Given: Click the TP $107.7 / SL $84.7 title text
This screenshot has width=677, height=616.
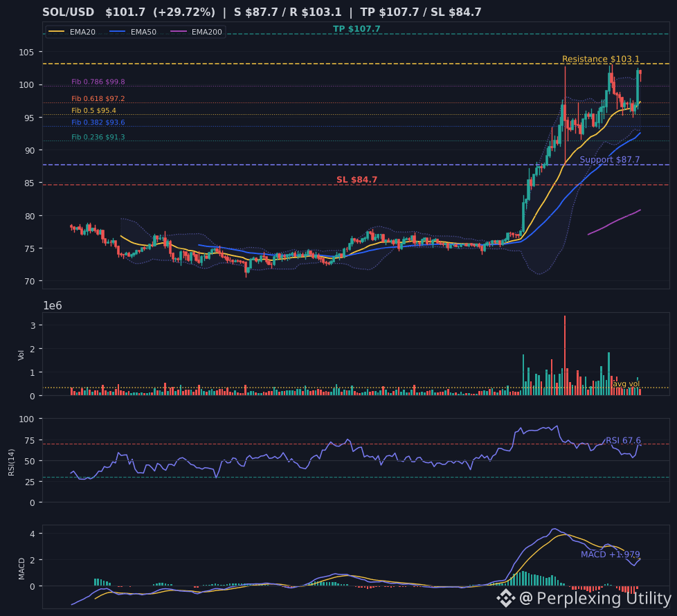Looking at the screenshot, I should point(421,12).
